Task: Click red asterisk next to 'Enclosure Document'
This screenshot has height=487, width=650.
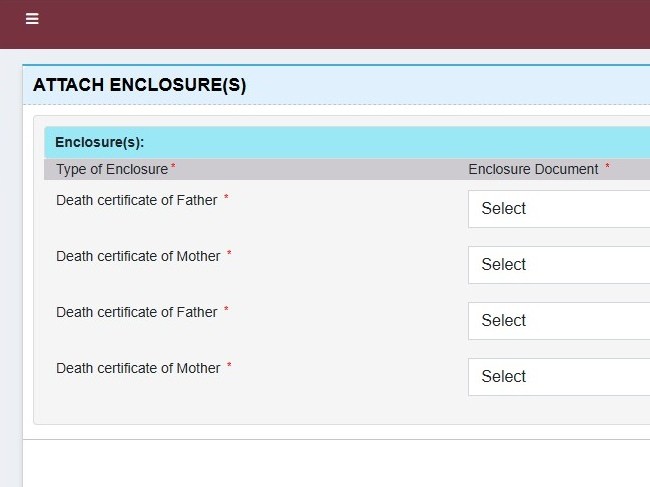Action: (607, 167)
